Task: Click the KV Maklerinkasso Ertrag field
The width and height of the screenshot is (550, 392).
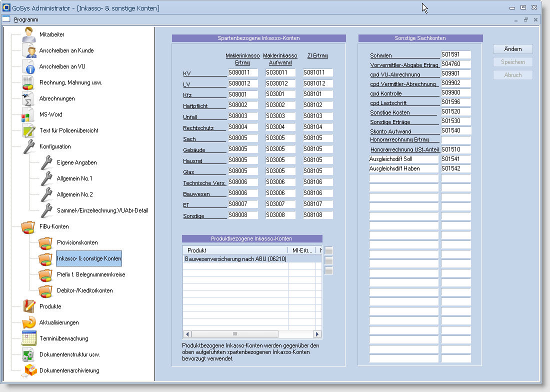Action: pyautogui.click(x=242, y=73)
